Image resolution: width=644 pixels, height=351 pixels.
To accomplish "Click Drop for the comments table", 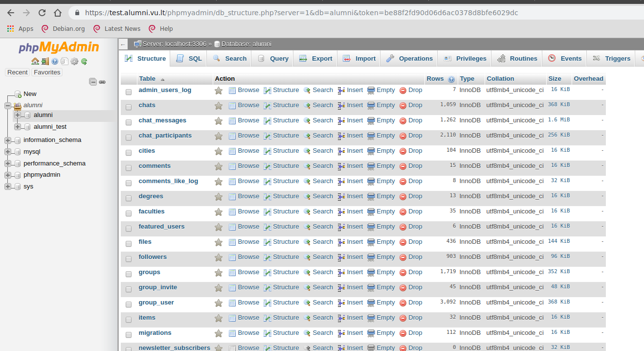I will (411, 166).
